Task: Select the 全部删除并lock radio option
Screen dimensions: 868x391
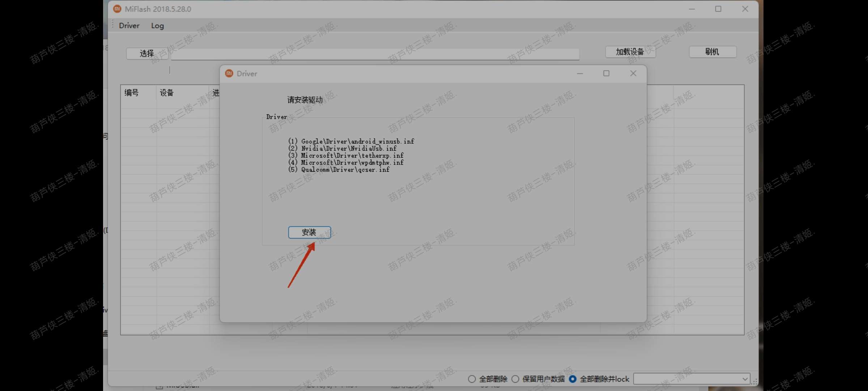Action: [599, 379]
